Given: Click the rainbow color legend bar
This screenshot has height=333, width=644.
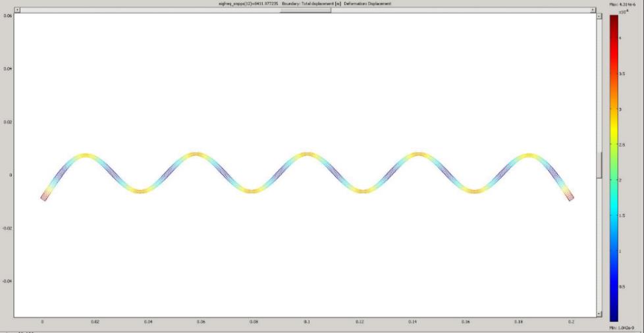Looking at the screenshot, I should [x=614, y=168].
